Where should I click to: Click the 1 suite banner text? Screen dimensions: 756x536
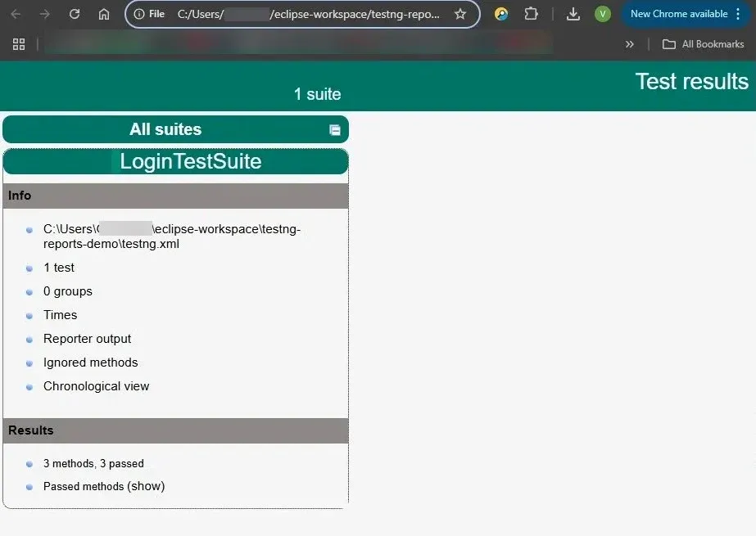pos(317,94)
